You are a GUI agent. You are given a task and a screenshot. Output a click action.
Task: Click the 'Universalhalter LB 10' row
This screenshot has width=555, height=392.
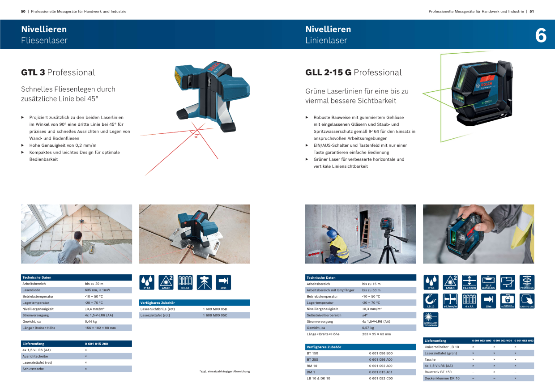478,347
